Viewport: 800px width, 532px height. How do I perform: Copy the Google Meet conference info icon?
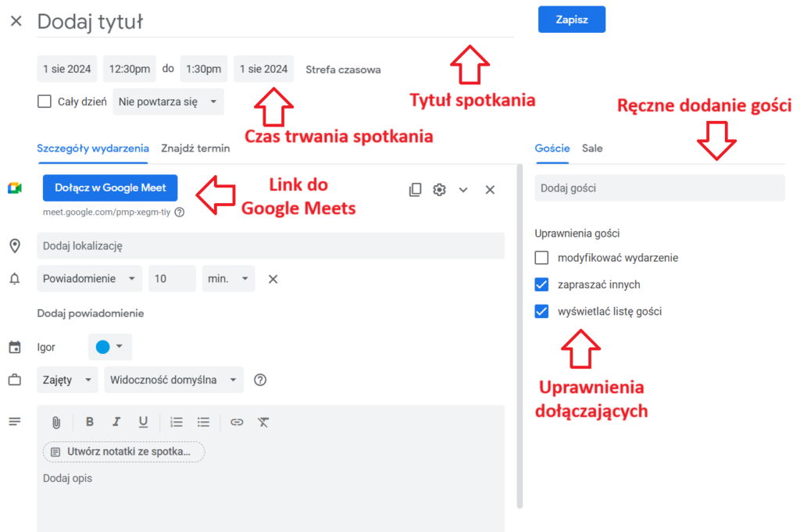coord(416,190)
